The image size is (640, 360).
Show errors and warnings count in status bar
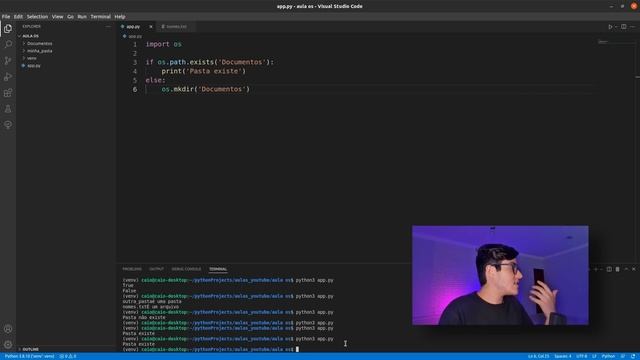(x=68, y=356)
